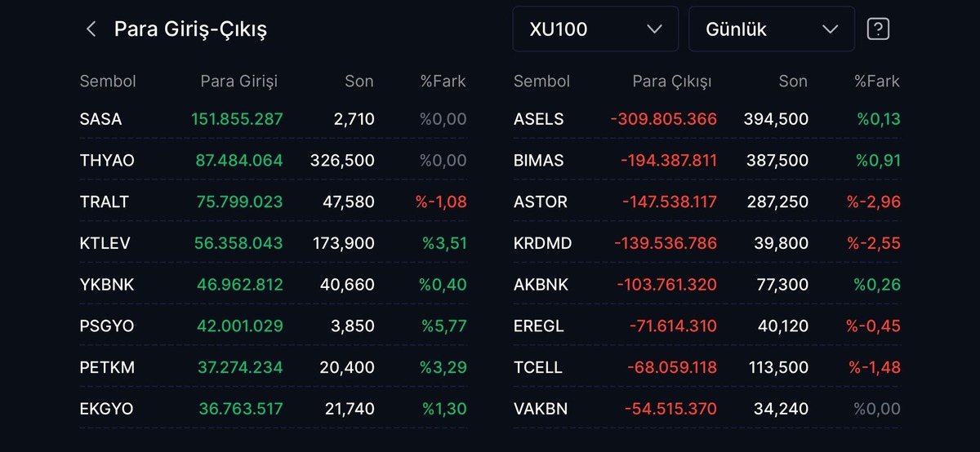
Task: Open the question mark help icon
Action: (x=878, y=29)
